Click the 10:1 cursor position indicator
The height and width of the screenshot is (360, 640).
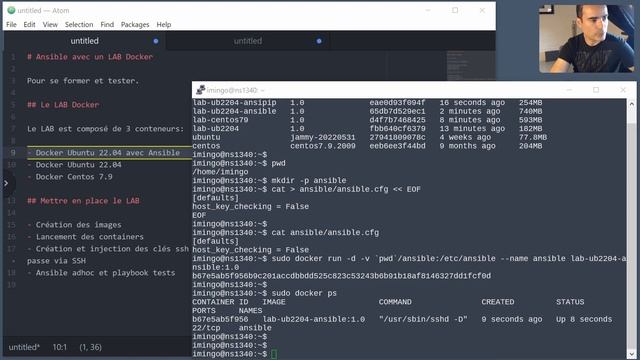tap(60, 347)
